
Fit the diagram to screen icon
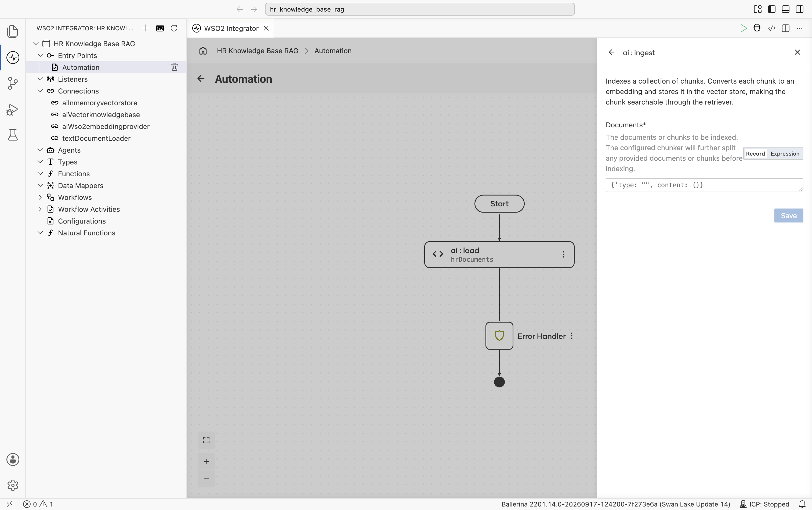[x=206, y=440]
